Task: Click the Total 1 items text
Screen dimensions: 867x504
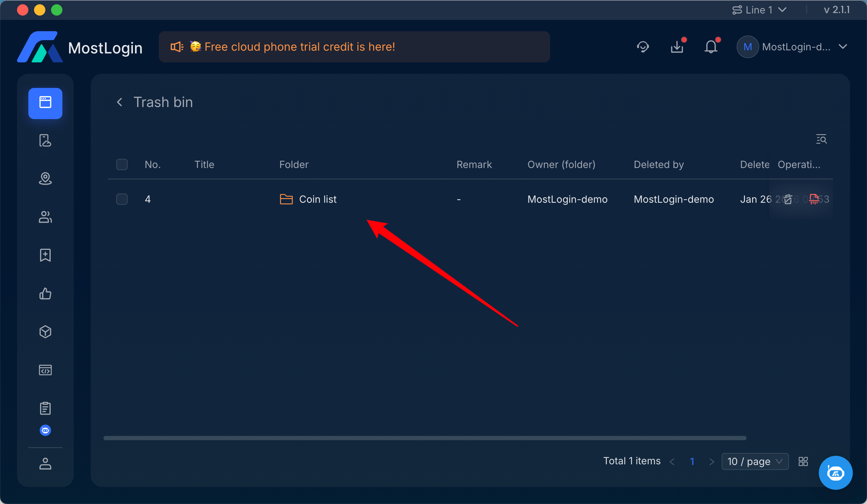Action: point(632,461)
